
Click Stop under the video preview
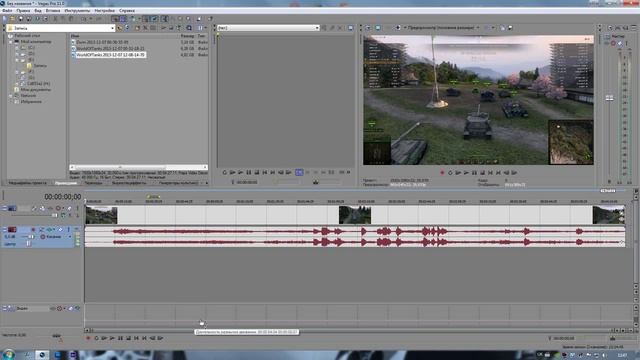[x=482, y=173]
